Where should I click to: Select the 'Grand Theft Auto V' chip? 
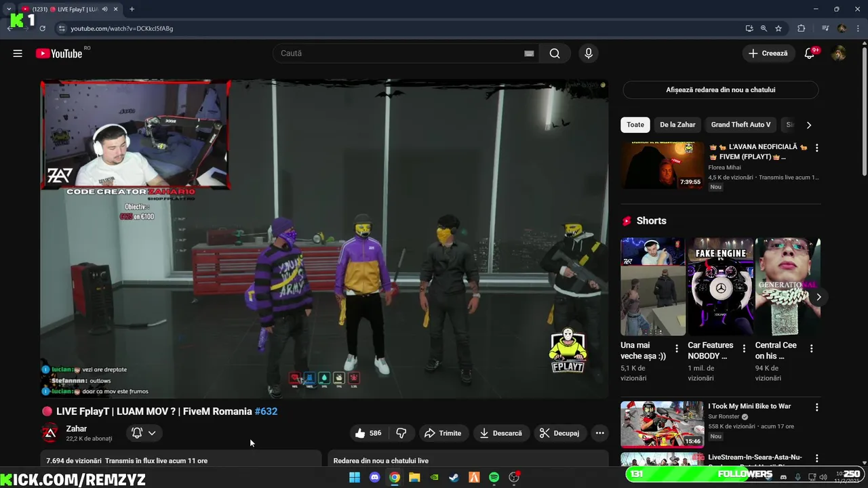coord(741,125)
